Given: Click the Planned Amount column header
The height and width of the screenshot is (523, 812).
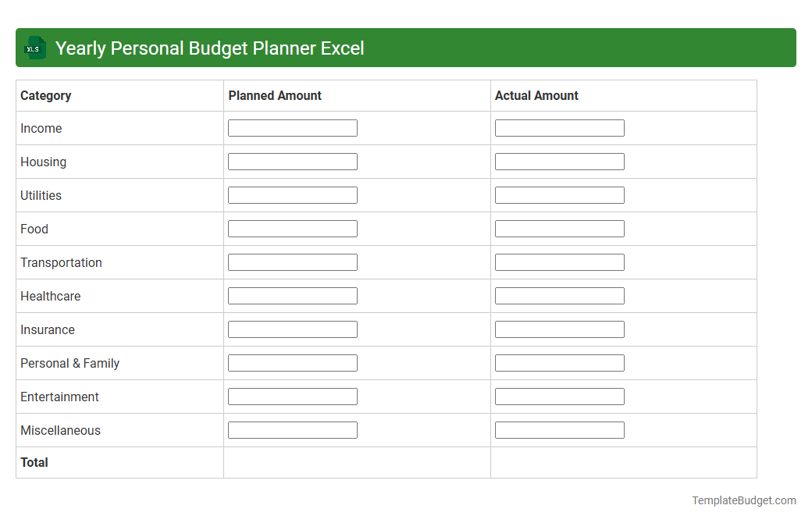Looking at the screenshot, I should tap(275, 95).
